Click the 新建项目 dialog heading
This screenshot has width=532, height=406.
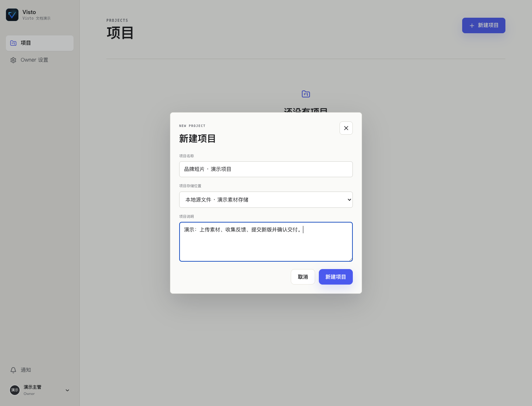coord(198,139)
